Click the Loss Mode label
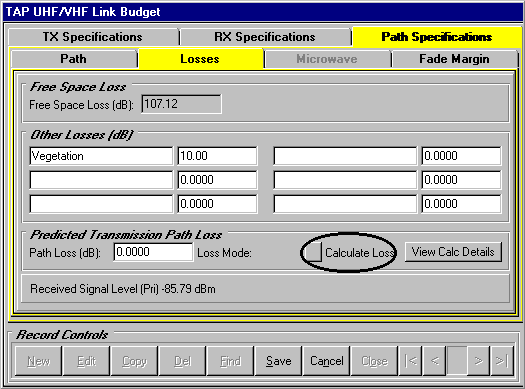 pyautogui.click(x=224, y=253)
